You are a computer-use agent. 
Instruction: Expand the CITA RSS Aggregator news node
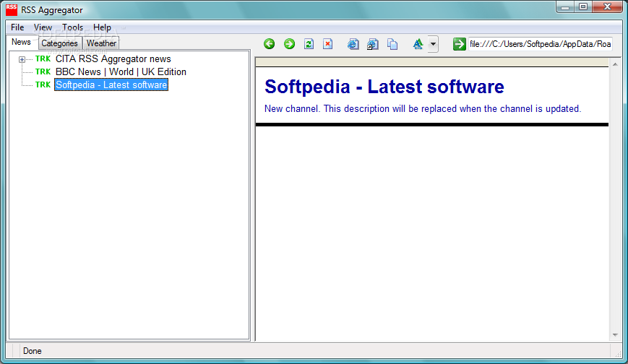point(22,59)
